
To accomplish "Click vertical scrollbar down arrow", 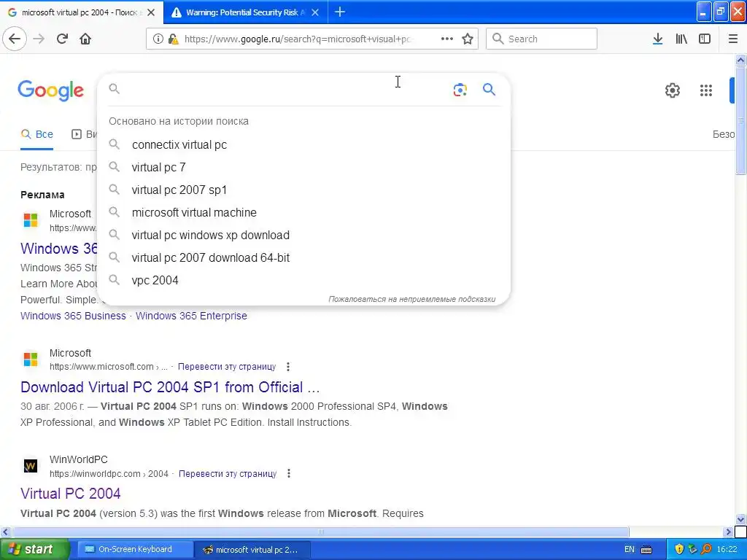I will [740, 519].
